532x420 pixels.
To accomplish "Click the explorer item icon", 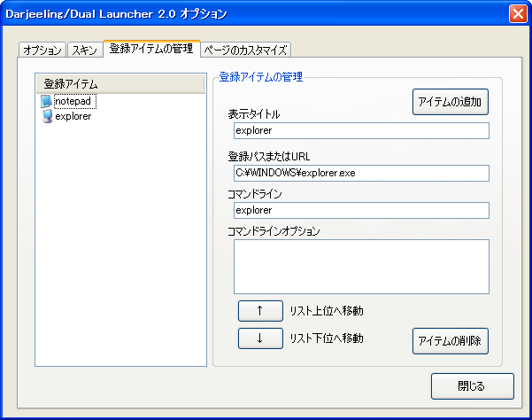I will pos(47,116).
